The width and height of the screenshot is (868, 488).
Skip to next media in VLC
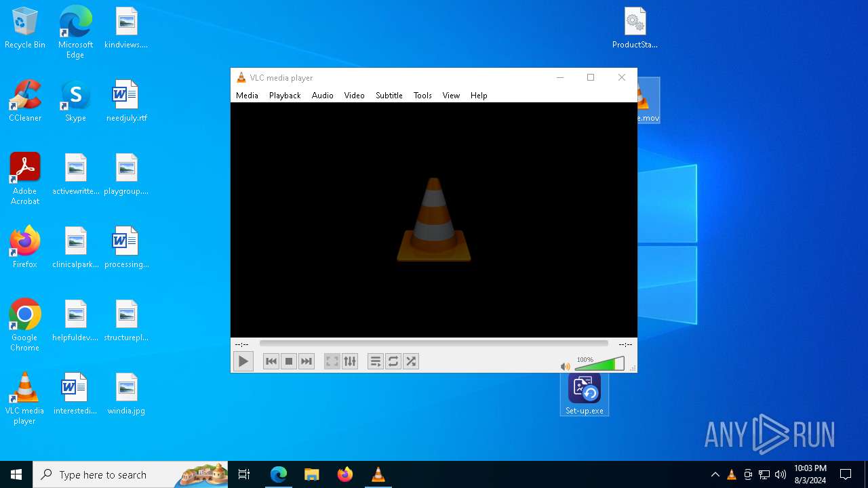[x=307, y=361]
